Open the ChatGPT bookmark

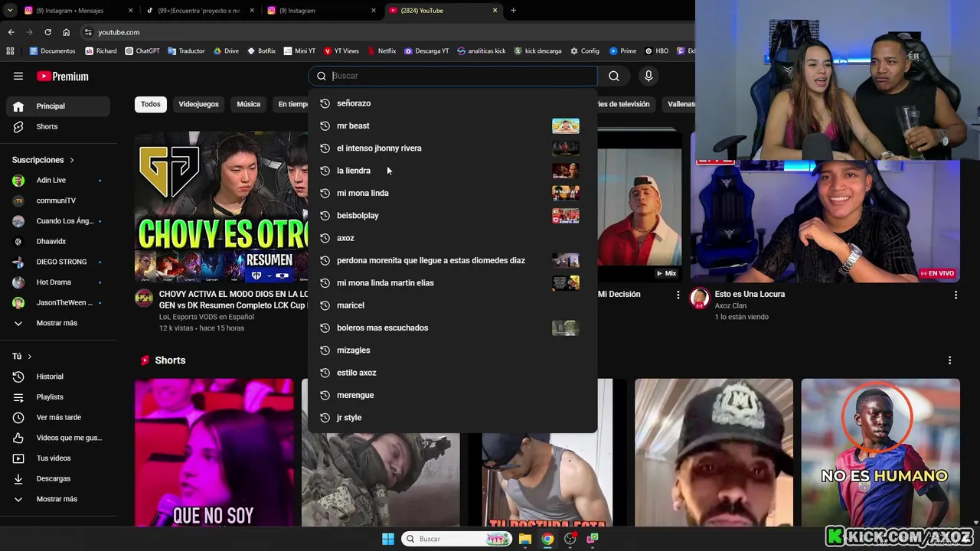point(142,51)
